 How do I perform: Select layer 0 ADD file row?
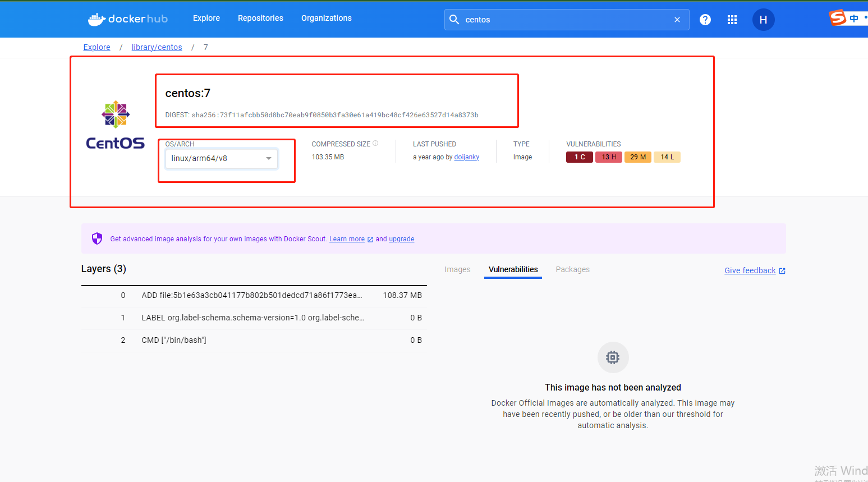254,295
